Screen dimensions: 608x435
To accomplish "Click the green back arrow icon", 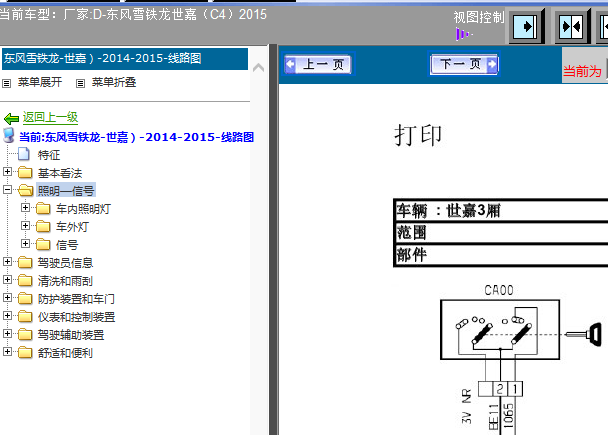I will [x=11, y=118].
